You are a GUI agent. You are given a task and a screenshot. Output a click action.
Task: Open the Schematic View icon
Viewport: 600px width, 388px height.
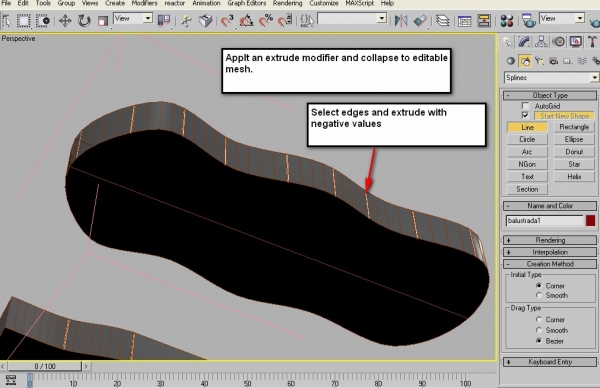coord(484,20)
